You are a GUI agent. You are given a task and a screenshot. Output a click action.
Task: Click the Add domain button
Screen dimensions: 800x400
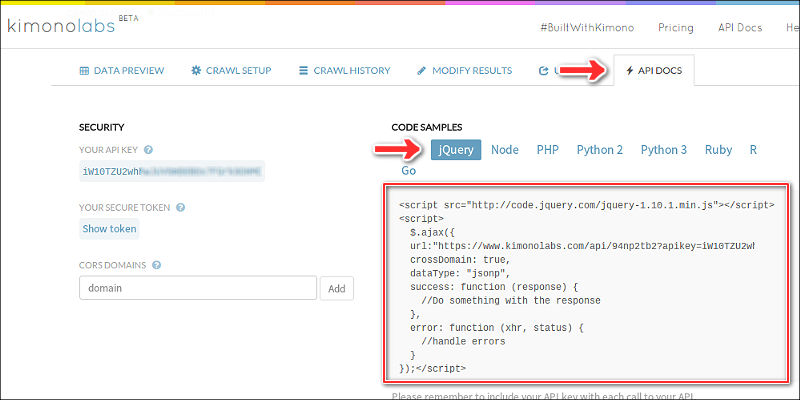[337, 288]
